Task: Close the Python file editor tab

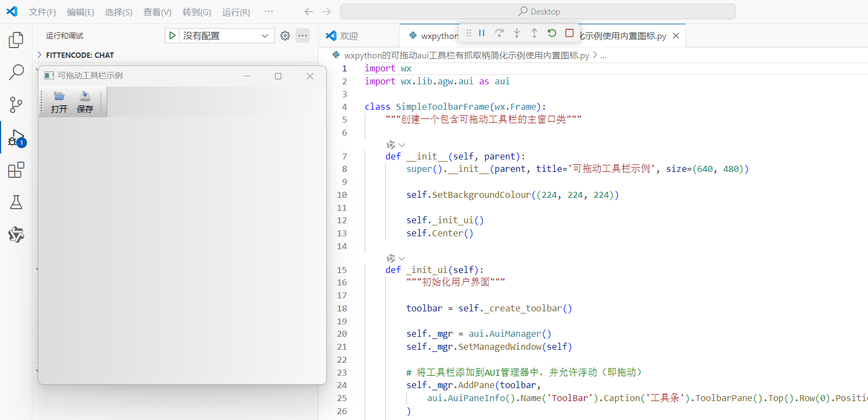Action: 676,36
